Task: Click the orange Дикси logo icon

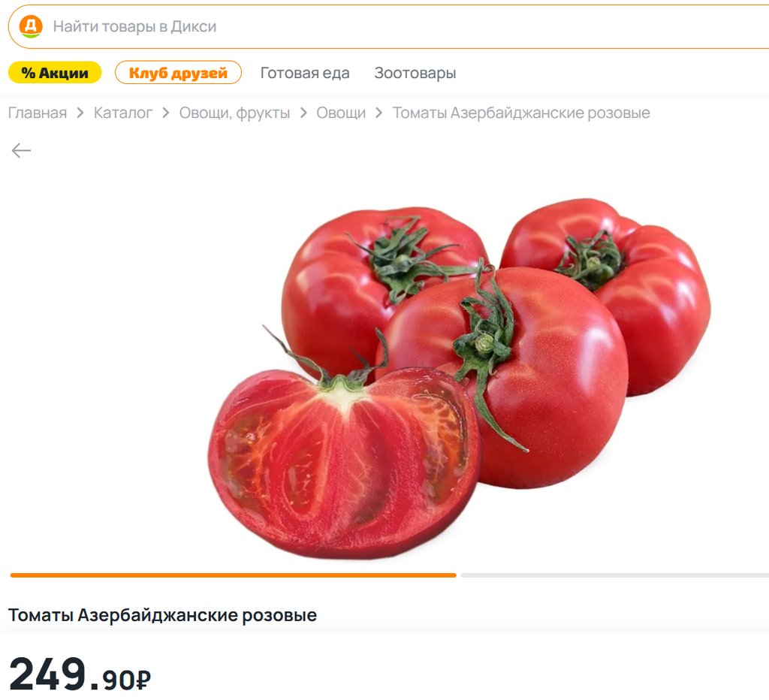Action: pyautogui.click(x=30, y=26)
